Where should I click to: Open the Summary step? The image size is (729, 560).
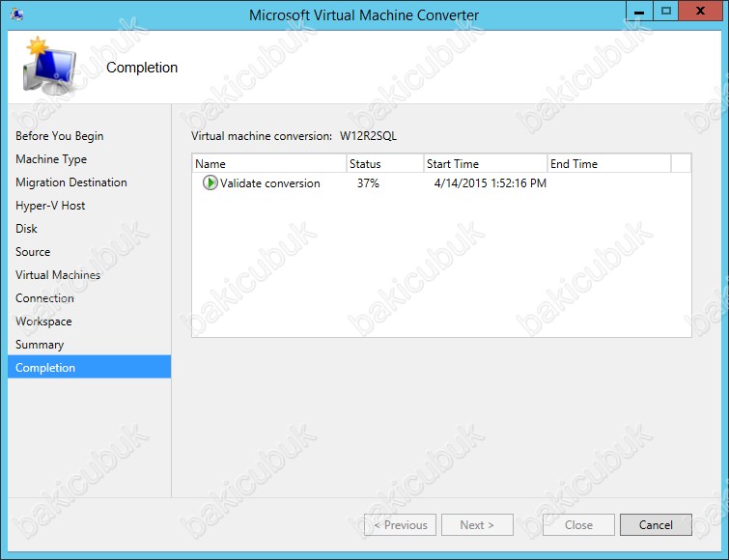[x=40, y=345]
